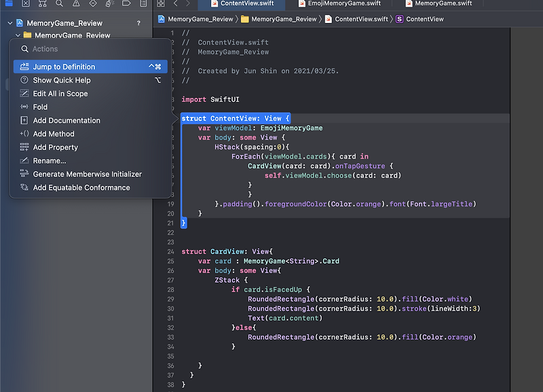This screenshot has width=543, height=392.
Task: Select the Find navigator magnifier
Action: [60, 5]
